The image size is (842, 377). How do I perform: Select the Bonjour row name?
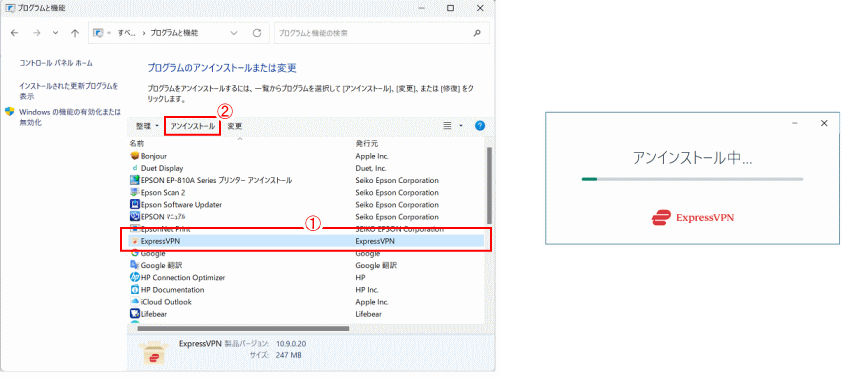154,156
